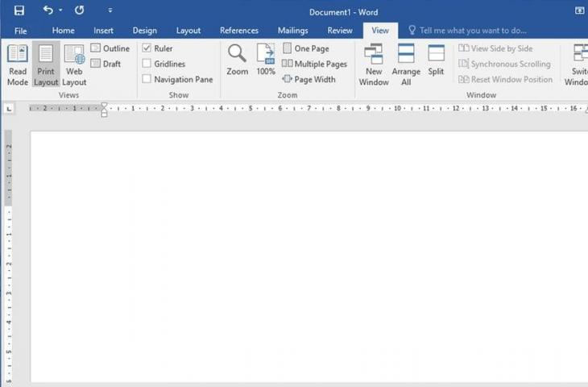Click the left indent marker on ruler

click(x=104, y=114)
